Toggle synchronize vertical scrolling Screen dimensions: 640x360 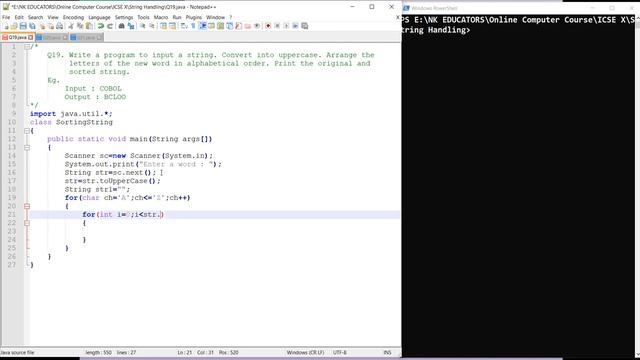pyautogui.click(x=163, y=26)
